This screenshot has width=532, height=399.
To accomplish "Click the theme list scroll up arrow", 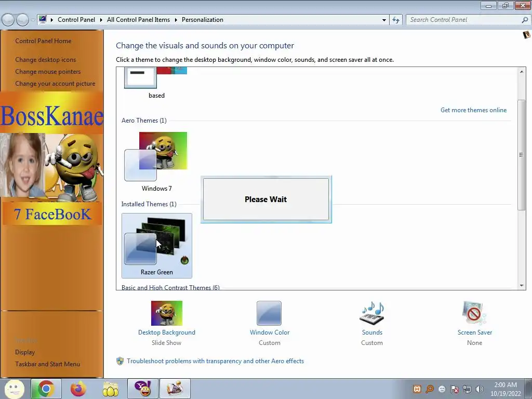I will 522,72.
